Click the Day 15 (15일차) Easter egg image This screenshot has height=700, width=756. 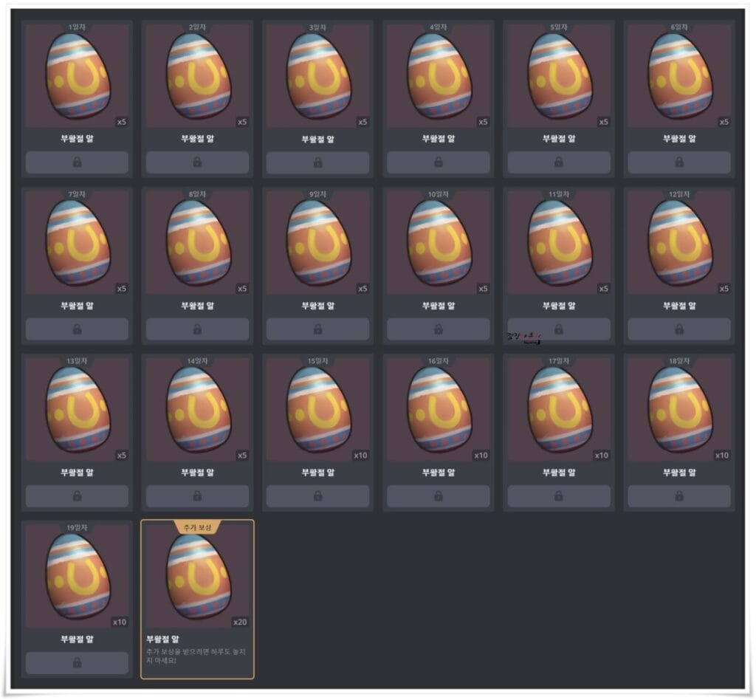318,409
